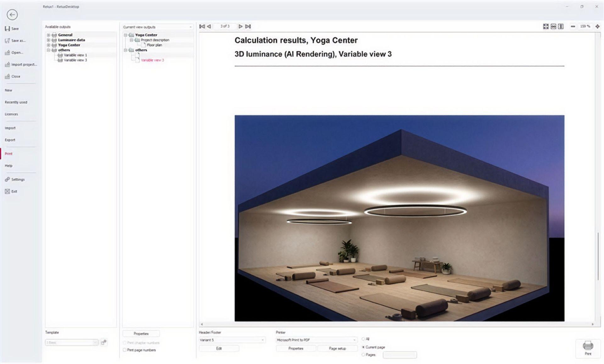604x364 pixels.
Task: Zoom out the preview with minus icon
Action: pos(573,26)
